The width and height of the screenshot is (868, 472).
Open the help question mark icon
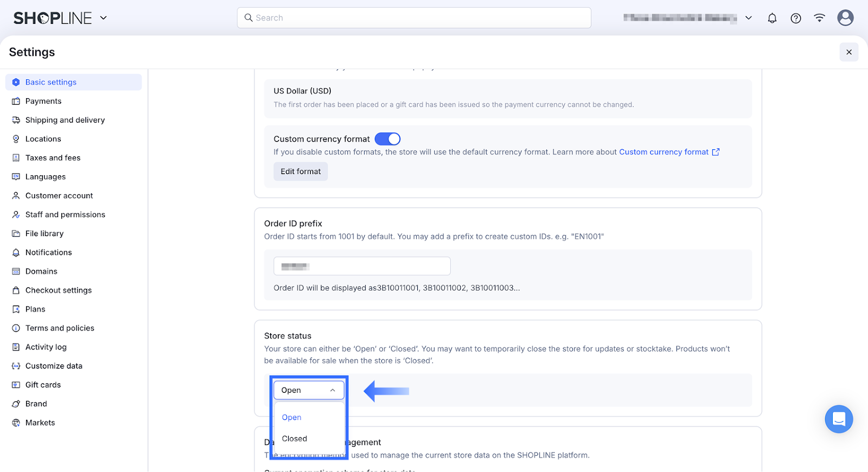[796, 18]
